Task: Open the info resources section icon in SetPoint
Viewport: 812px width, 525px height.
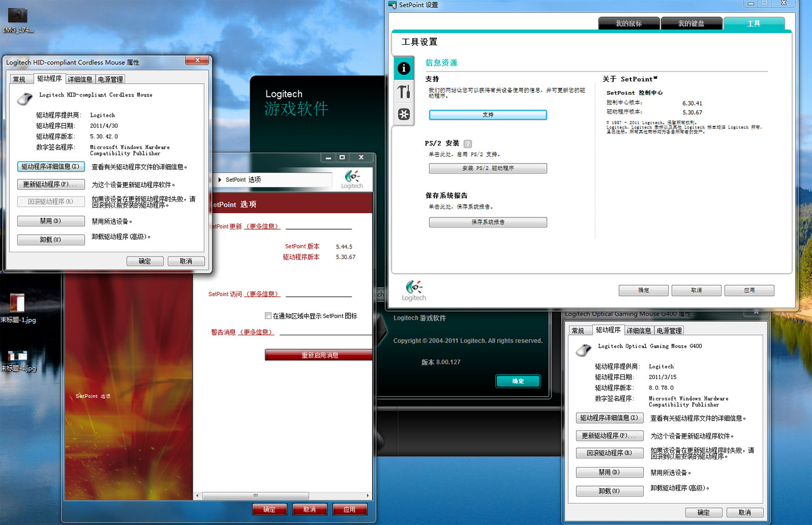Action: pos(404,68)
